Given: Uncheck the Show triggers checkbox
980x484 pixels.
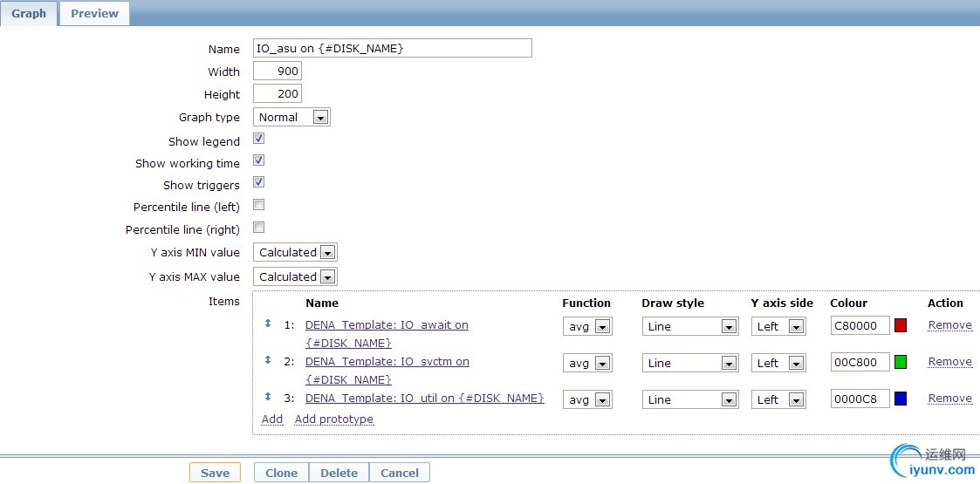Looking at the screenshot, I should [x=259, y=181].
